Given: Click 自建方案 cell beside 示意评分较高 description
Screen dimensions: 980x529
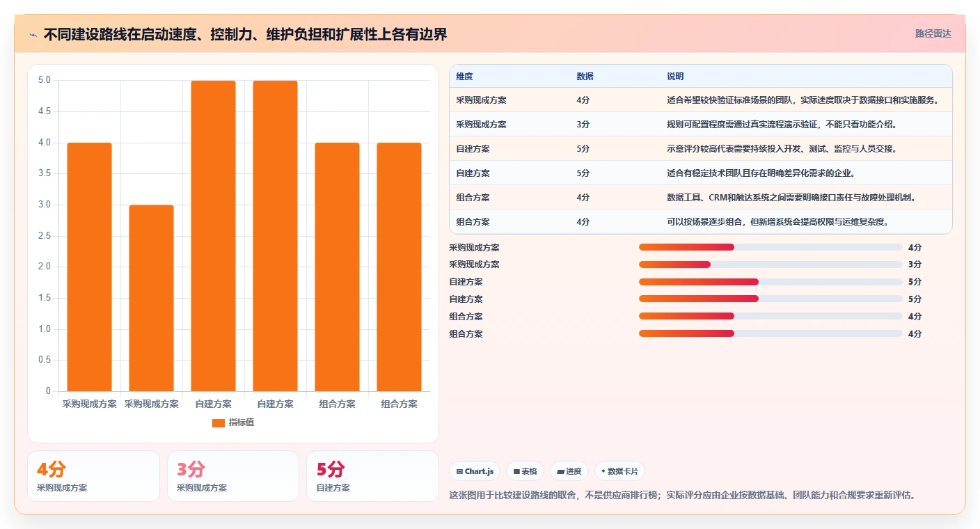Looking at the screenshot, I should point(473,149).
